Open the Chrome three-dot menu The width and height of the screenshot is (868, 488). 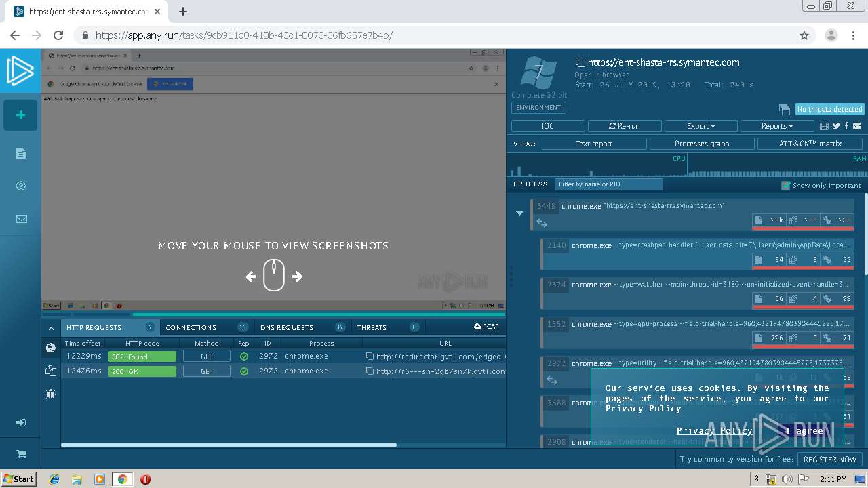pyautogui.click(x=853, y=35)
